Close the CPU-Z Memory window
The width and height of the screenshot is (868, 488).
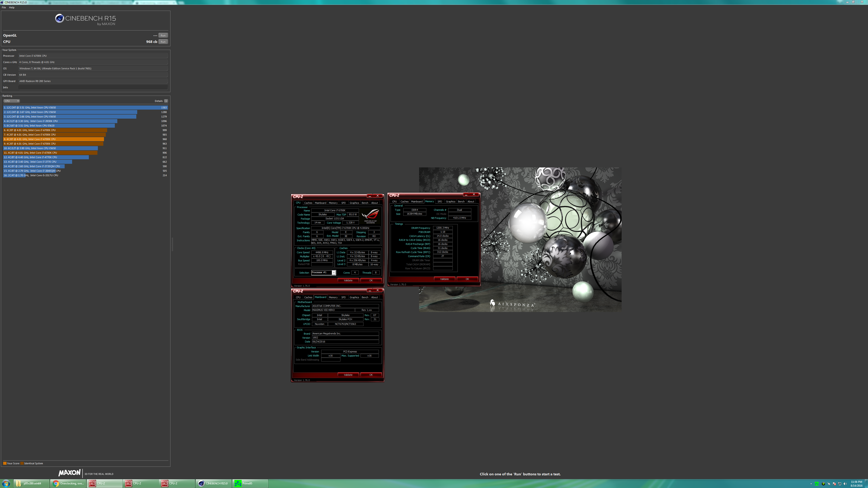point(474,194)
